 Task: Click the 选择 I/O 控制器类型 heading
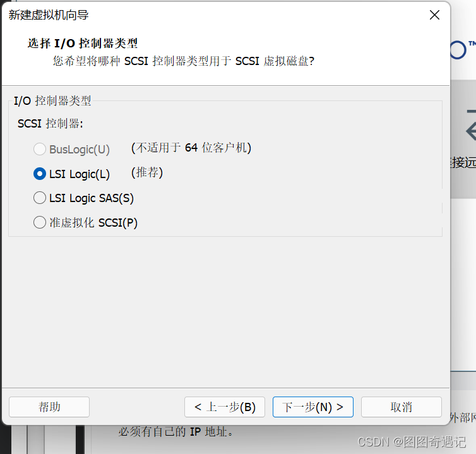(x=83, y=44)
